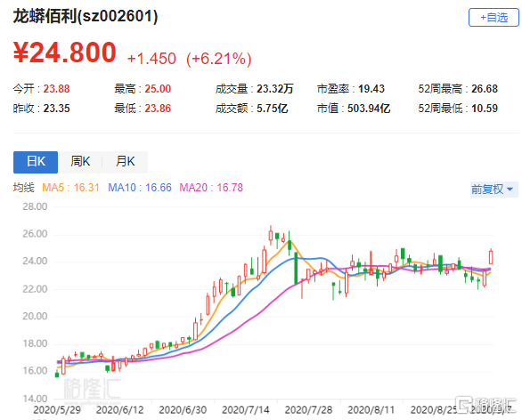This screenshot has height=420, width=522.
Task: Click the 26.00 y-axis label
Action: (x=35, y=234)
